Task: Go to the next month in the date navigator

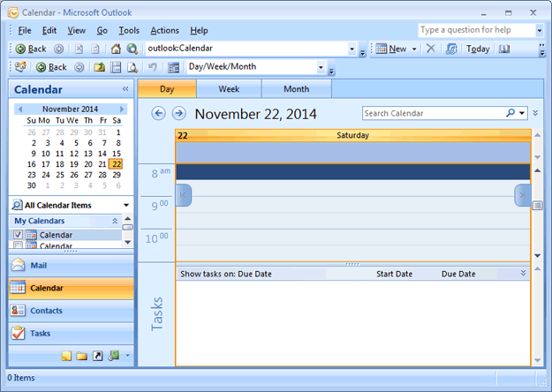Action: pos(122,109)
